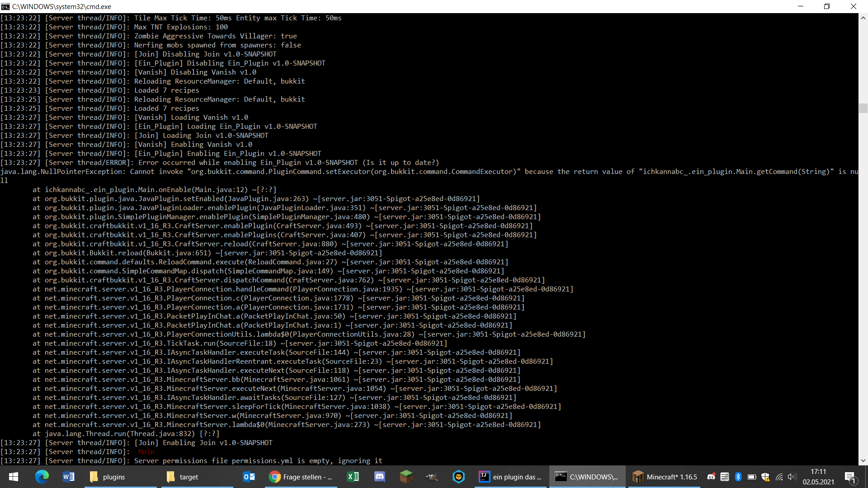This screenshot has height=488, width=868.
Task: Switch to Chrome 'Frage stellen' window
Action: pyautogui.click(x=301, y=477)
